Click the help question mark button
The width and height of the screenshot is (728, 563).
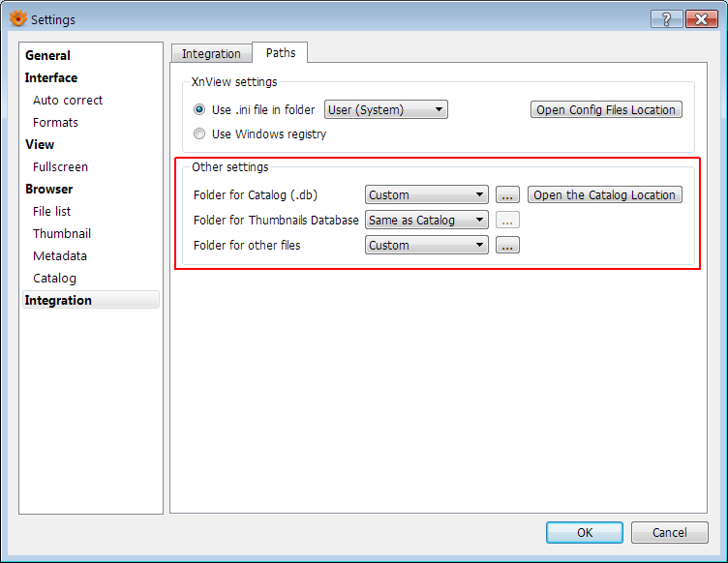pos(666,19)
